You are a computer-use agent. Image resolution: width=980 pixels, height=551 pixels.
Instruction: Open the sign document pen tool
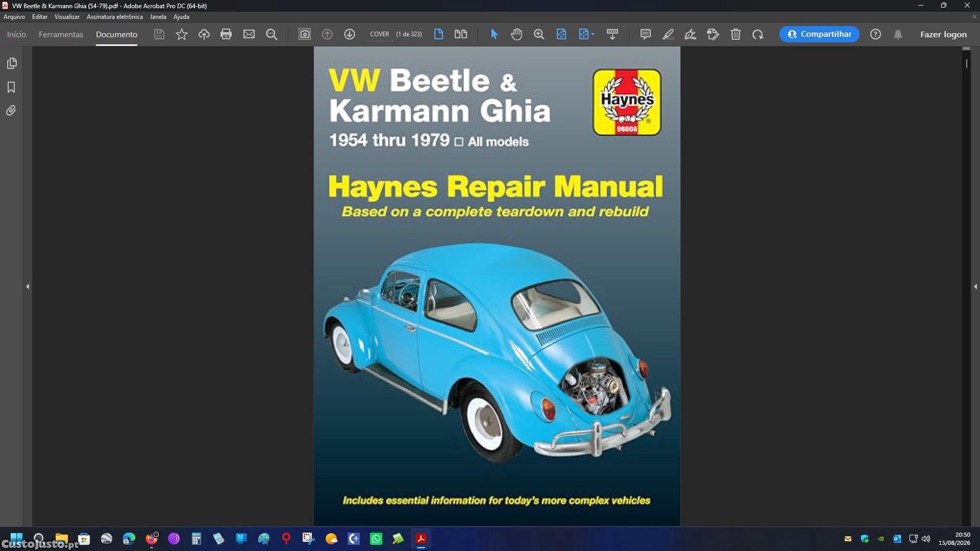[690, 34]
